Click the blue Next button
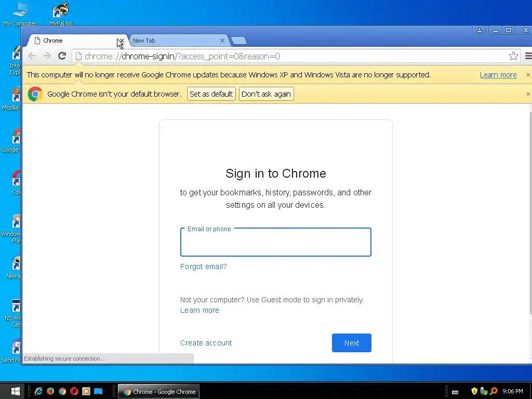Viewport: 532px width, 399px height. pos(352,343)
